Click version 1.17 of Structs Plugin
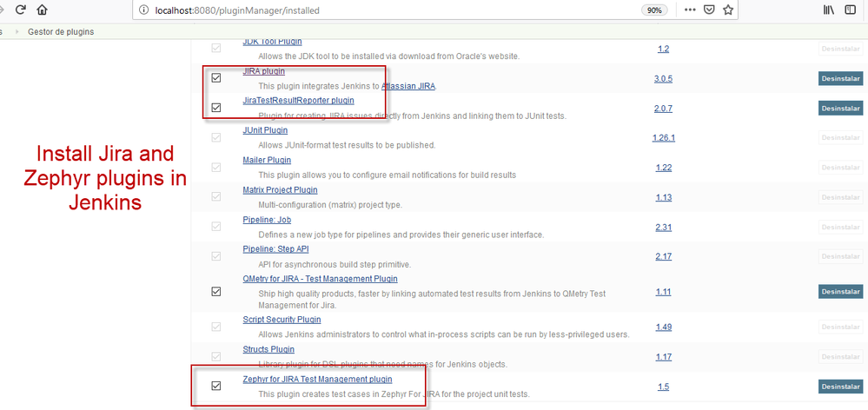 (x=663, y=357)
